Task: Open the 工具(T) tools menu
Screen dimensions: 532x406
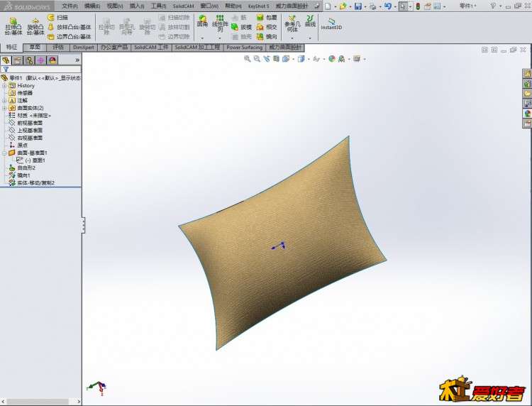Action: click(x=158, y=6)
